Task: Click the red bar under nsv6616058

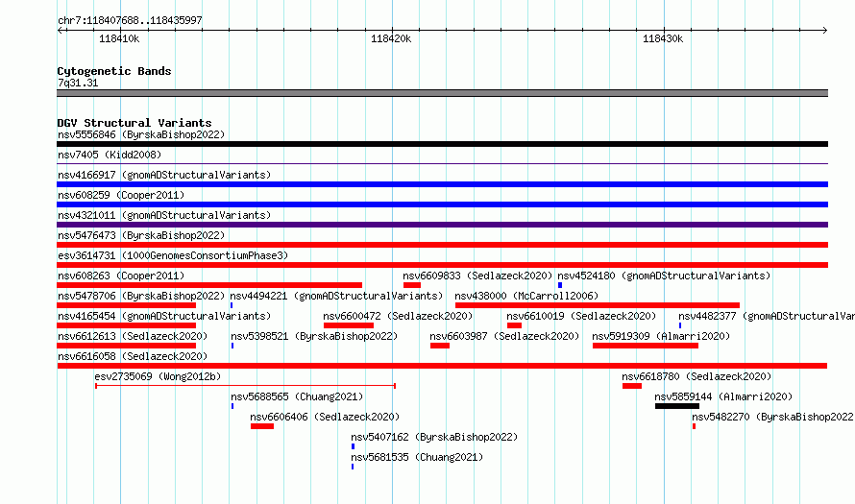Action: pyautogui.click(x=442, y=366)
